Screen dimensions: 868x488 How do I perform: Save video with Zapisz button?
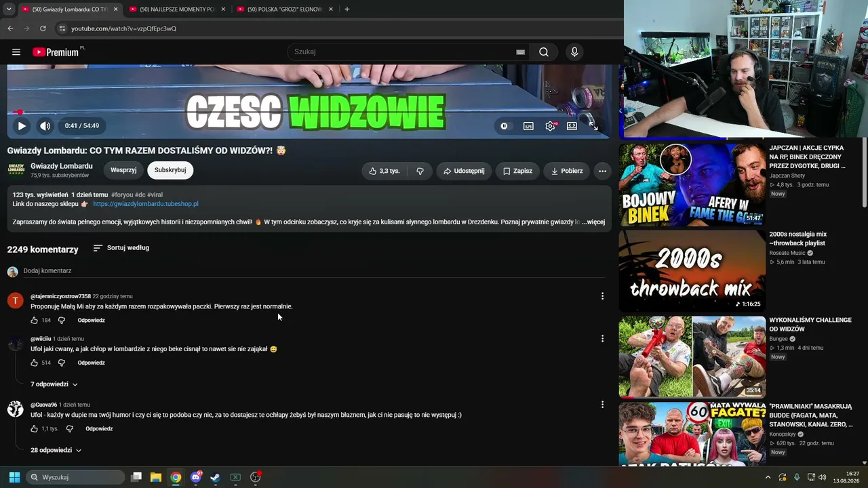point(517,171)
